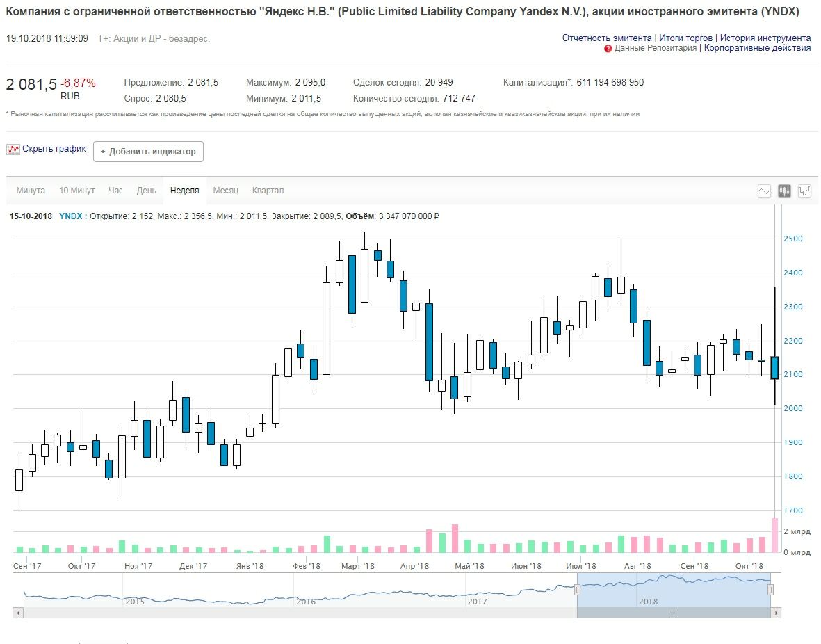Click the Количество сегодня value 712 747
This screenshot has width=821, height=644.
click(459, 98)
